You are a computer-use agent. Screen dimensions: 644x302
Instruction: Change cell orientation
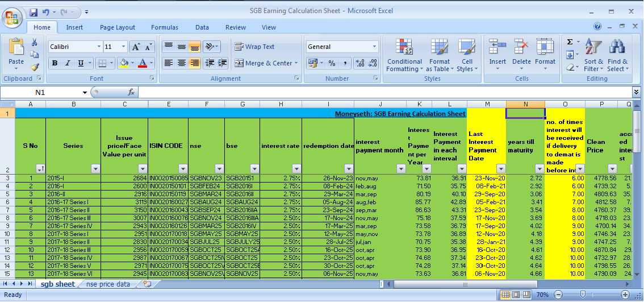click(209, 47)
